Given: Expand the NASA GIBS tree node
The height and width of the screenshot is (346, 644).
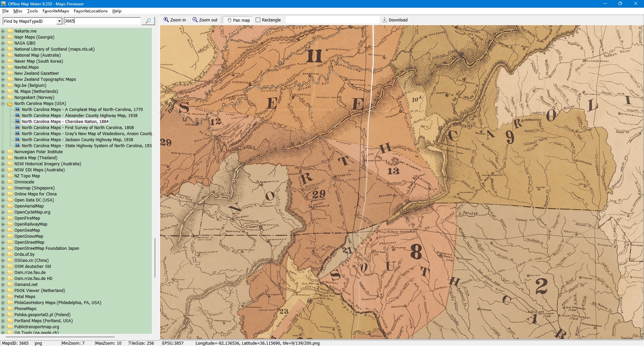Looking at the screenshot, I should point(3,43).
